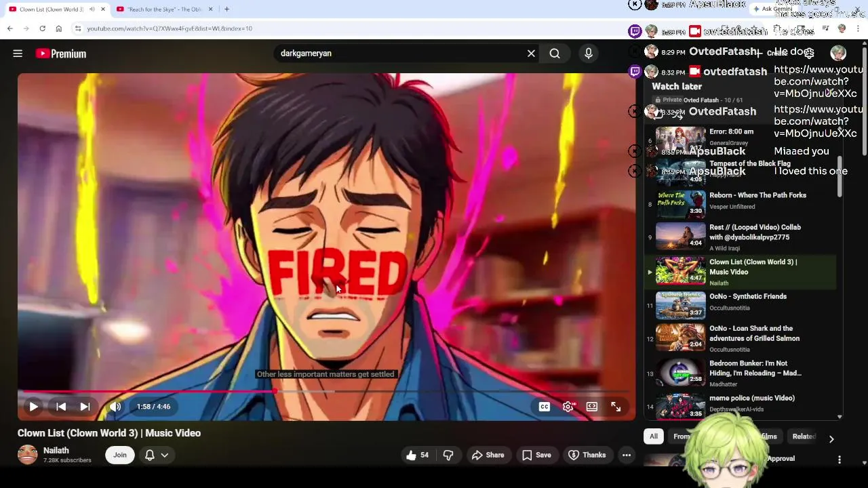Skip to the next playlist video
This screenshot has width=868, height=488.
pyautogui.click(x=85, y=407)
